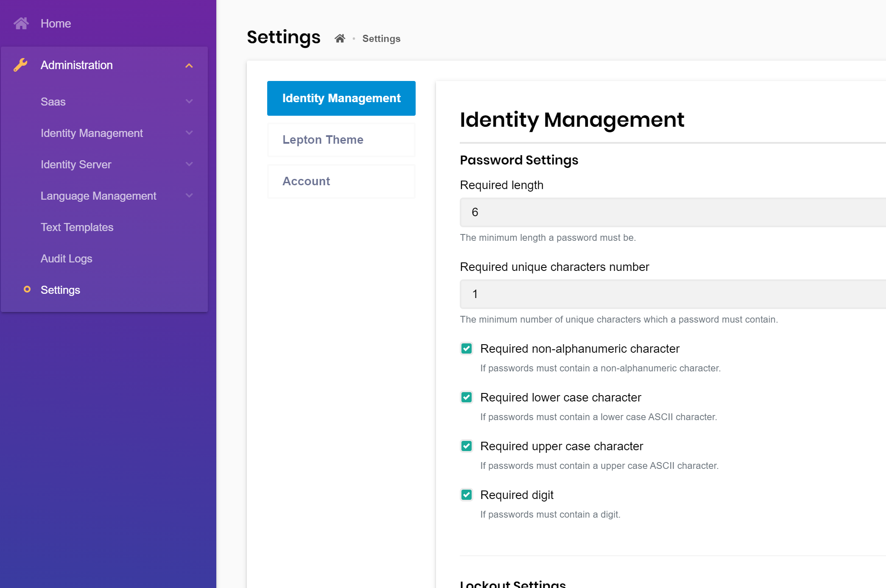886x588 pixels.
Task: Click the breadcrumb home icon
Action: coord(340,39)
